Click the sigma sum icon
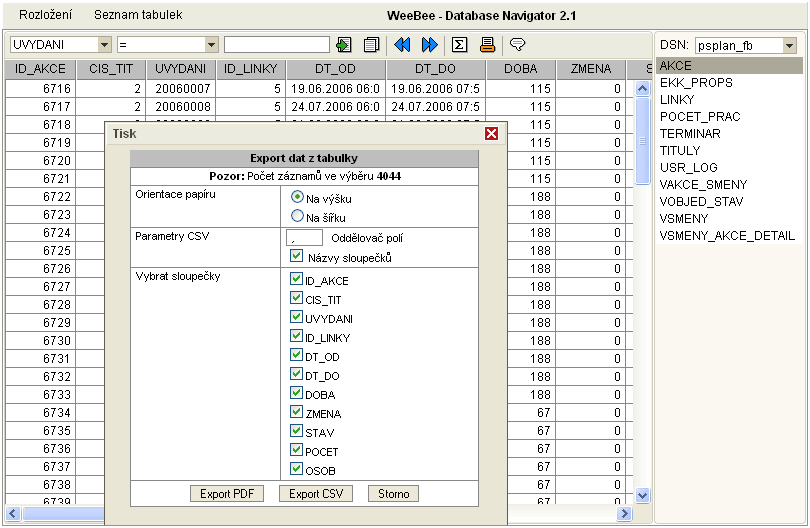This screenshot has height=528, width=810. [x=460, y=45]
